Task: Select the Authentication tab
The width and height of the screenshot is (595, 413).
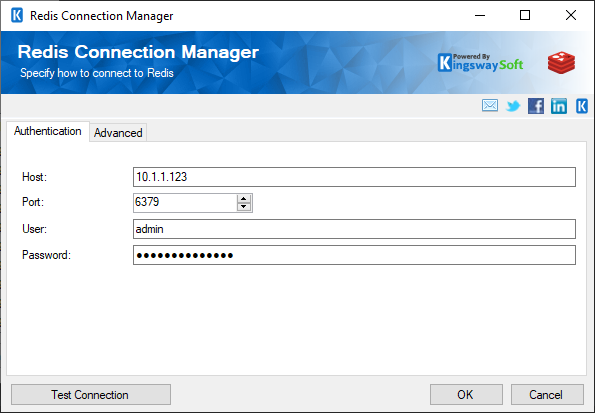Action: 48,131
